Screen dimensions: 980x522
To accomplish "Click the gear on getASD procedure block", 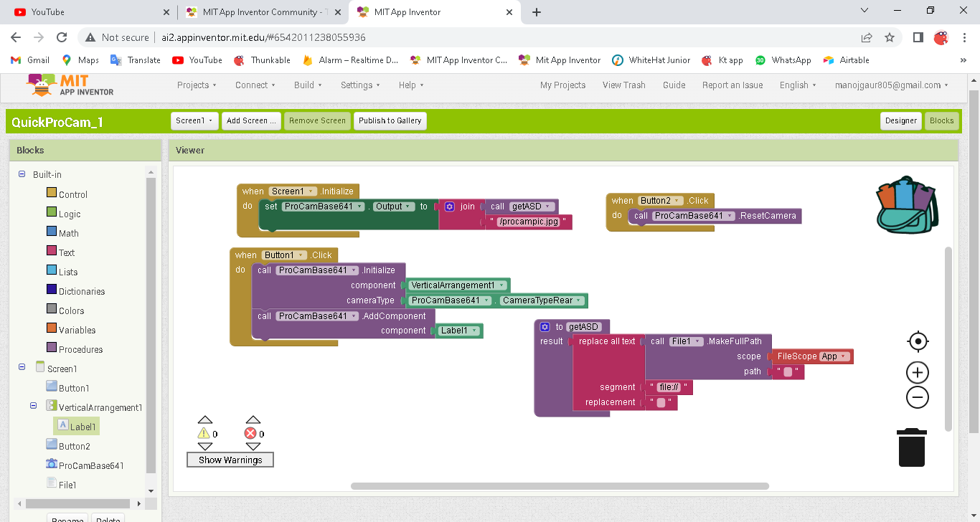I will coord(545,327).
